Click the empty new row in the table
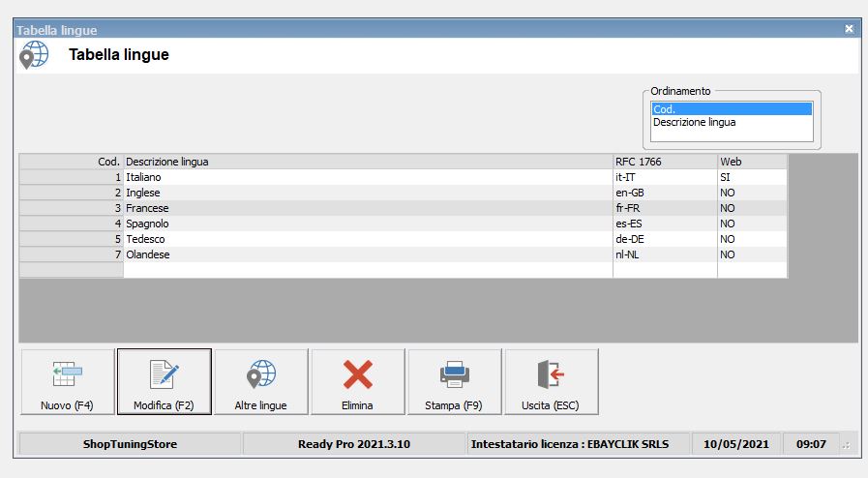868x478 pixels. pyautogui.click(x=403, y=270)
